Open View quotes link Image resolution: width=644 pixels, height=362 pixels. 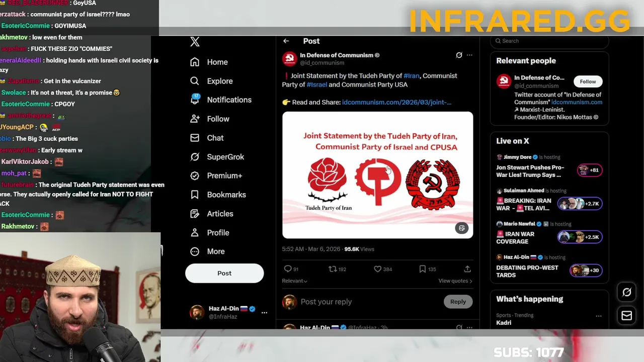point(455,281)
